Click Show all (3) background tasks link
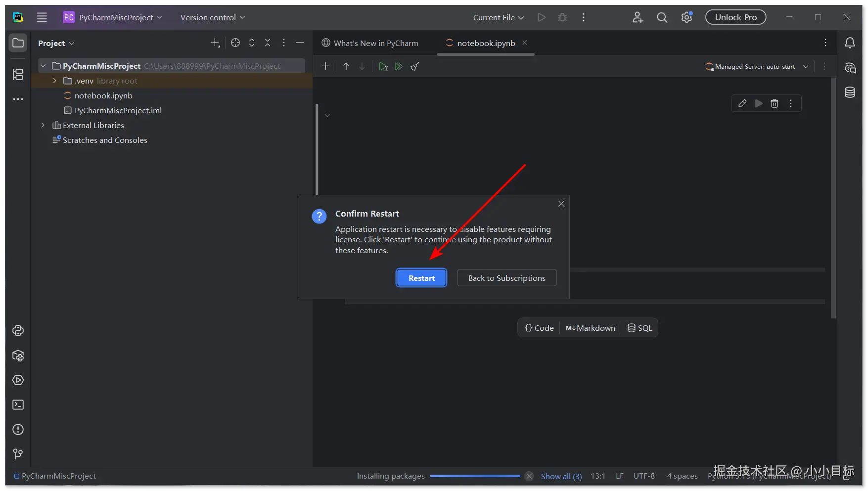The image size is (868, 491). coord(561,476)
